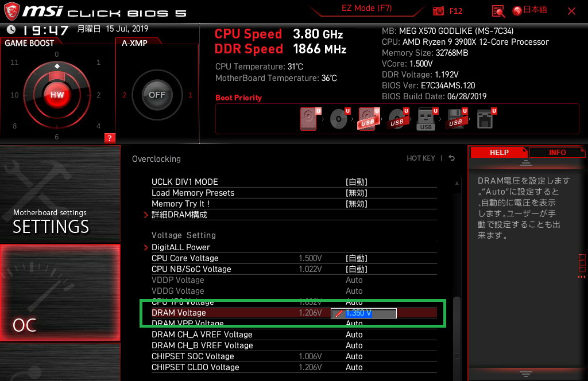The height and width of the screenshot is (381, 588).
Task: Toggle the A-XMP OFF knob
Action: (157, 95)
